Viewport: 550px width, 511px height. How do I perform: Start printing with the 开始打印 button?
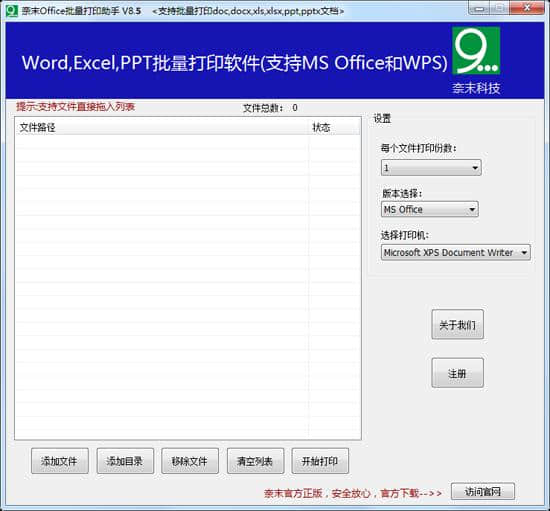pos(320,461)
